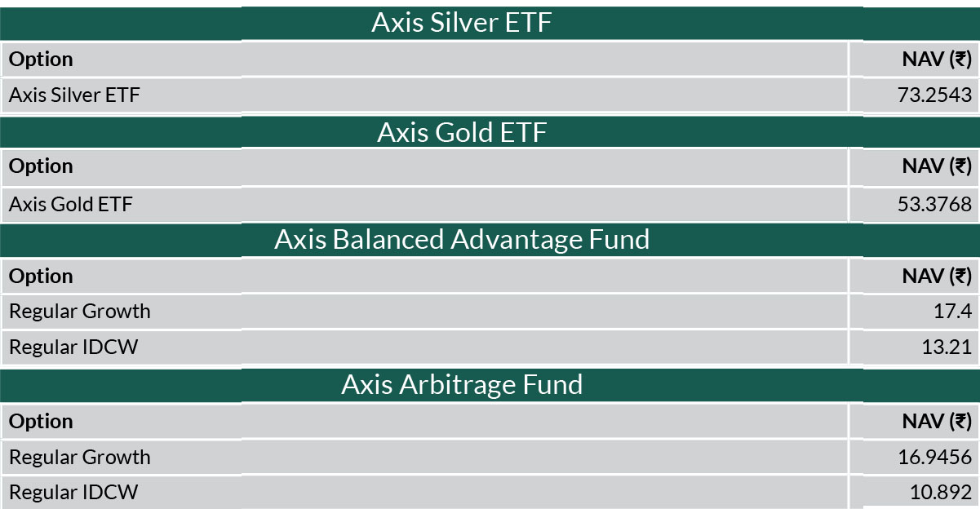Select the Axis Gold ETF option row

(490, 204)
